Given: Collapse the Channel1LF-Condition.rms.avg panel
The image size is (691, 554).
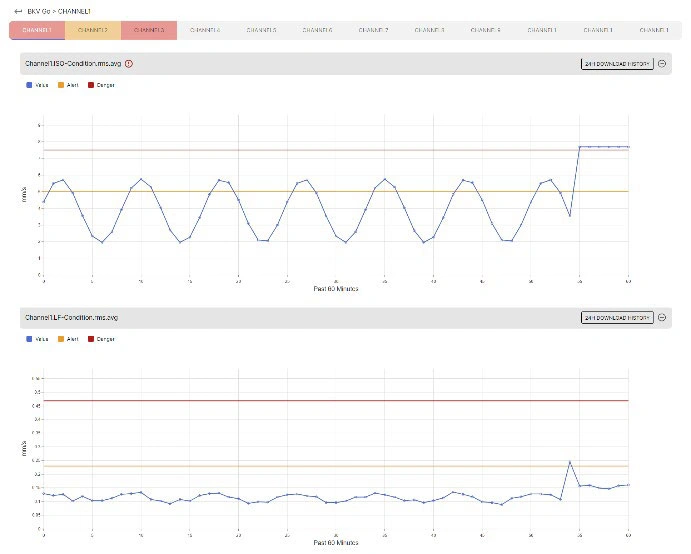Looking at the screenshot, I should (662, 318).
